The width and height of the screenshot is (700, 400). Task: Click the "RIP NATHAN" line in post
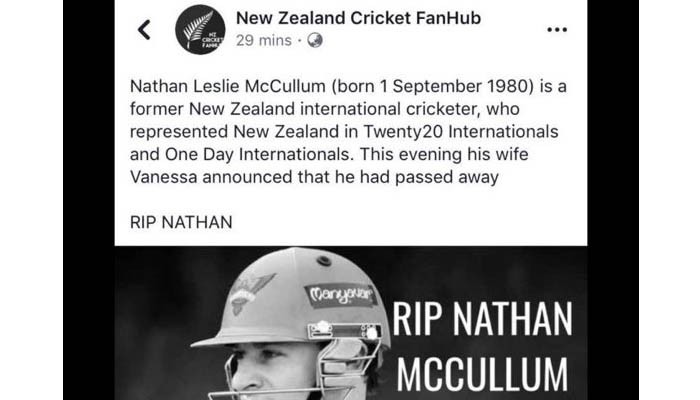(x=181, y=222)
